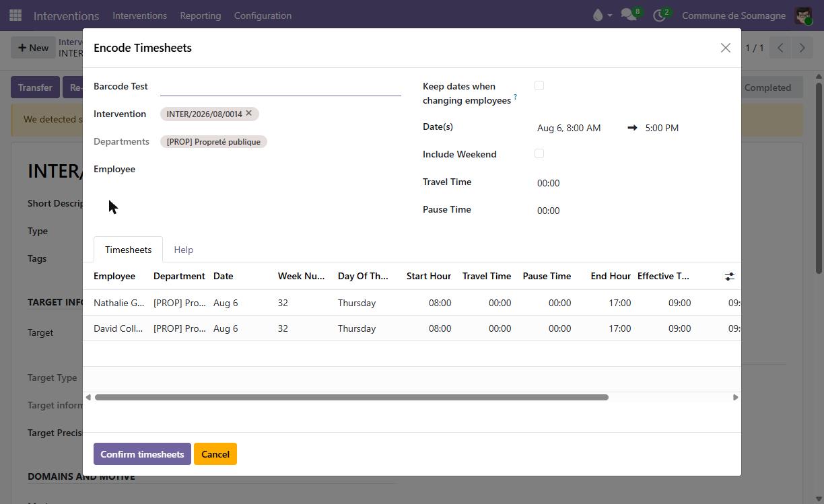This screenshot has width=824, height=504.
Task: Sort by Pause Time column header
Action: (547, 276)
